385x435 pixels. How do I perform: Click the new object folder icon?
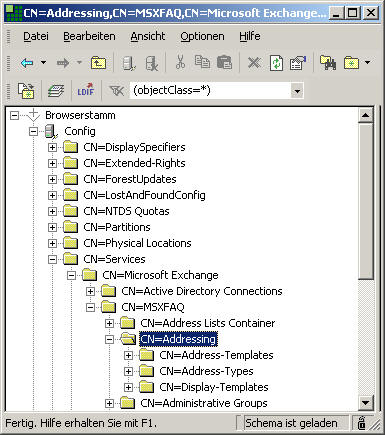[x=351, y=63]
